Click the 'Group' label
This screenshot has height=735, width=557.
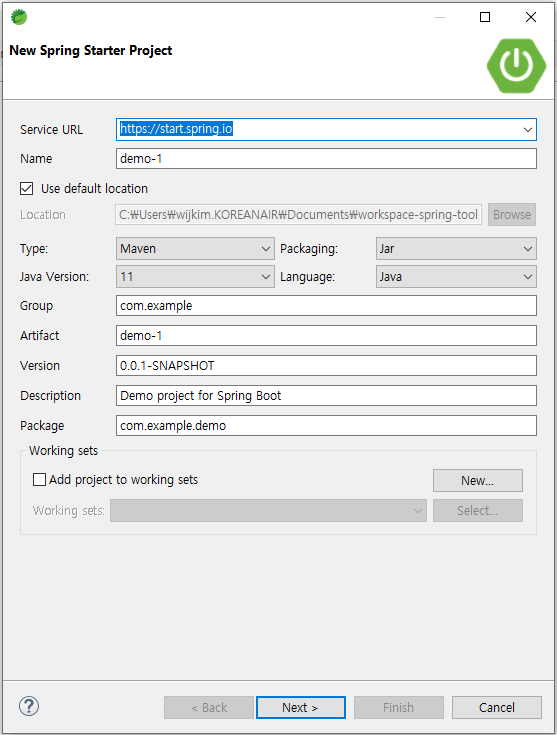pyautogui.click(x=37, y=306)
